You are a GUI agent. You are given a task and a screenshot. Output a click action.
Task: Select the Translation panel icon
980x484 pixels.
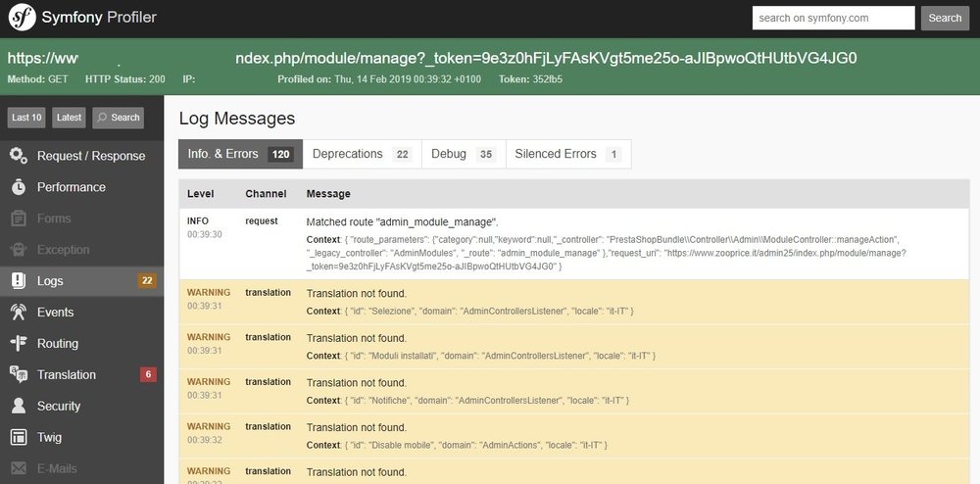click(x=18, y=374)
